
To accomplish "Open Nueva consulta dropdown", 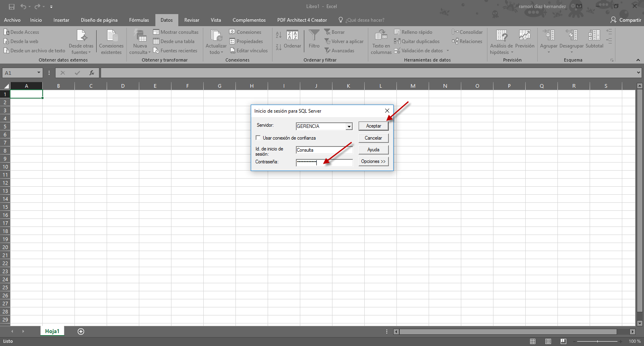I will point(140,42).
